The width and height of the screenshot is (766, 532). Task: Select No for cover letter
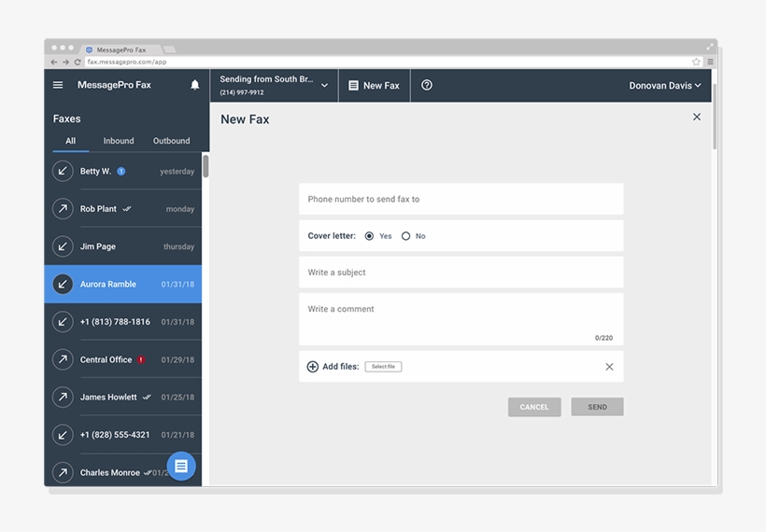coord(405,236)
